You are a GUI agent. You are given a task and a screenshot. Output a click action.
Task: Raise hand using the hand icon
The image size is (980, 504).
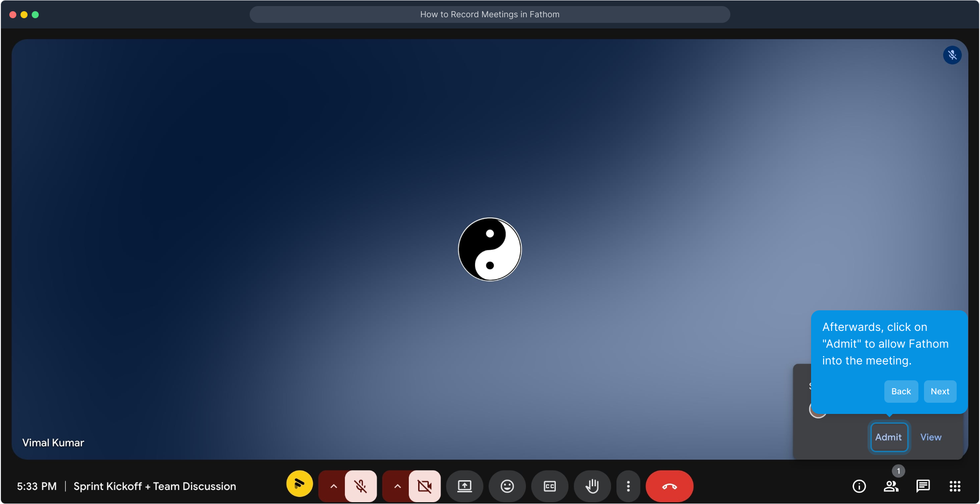[x=592, y=486]
